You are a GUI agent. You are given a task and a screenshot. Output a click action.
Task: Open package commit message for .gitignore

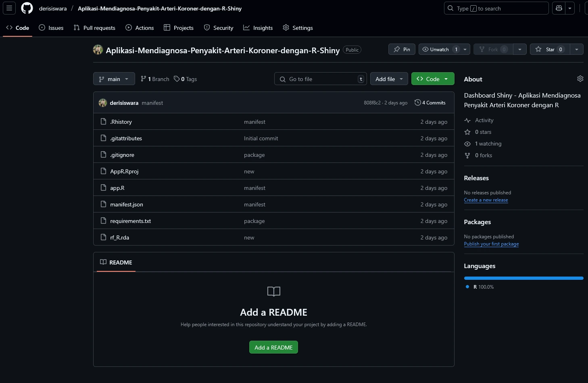tap(254, 155)
